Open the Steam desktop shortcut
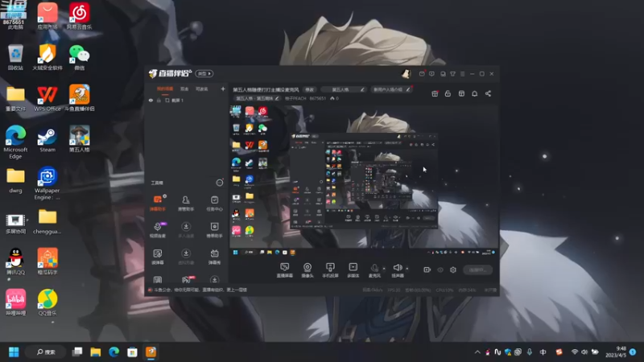The height and width of the screenshot is (362, 644). point(47,140)
